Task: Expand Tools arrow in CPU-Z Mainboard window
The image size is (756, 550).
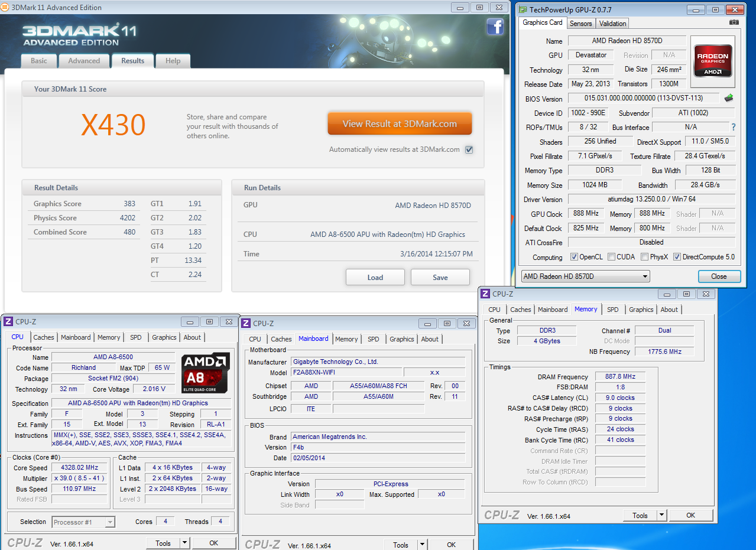Action: (x=422, y=545)
